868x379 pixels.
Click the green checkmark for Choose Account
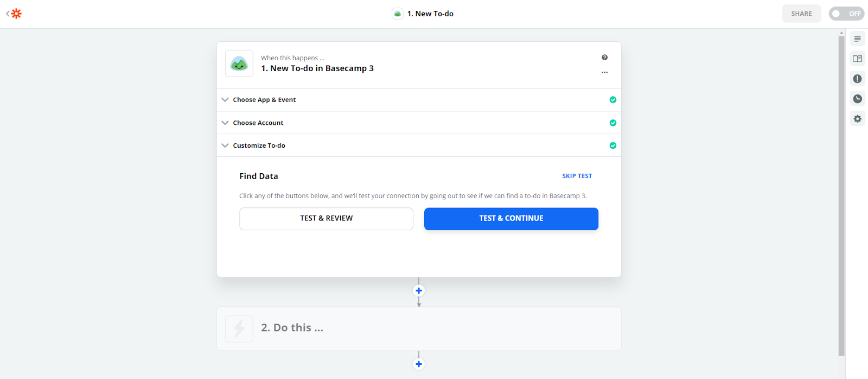tap(613, 123)
